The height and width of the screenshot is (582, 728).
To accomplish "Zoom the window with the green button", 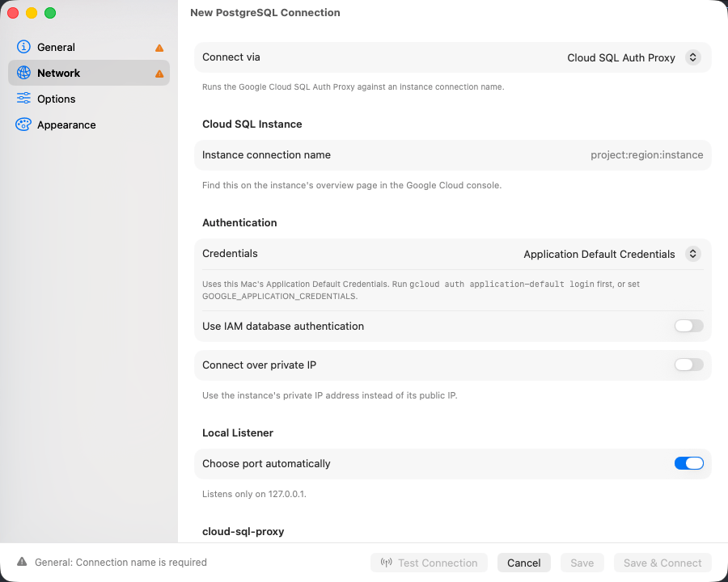I will (x=50, y=13).
